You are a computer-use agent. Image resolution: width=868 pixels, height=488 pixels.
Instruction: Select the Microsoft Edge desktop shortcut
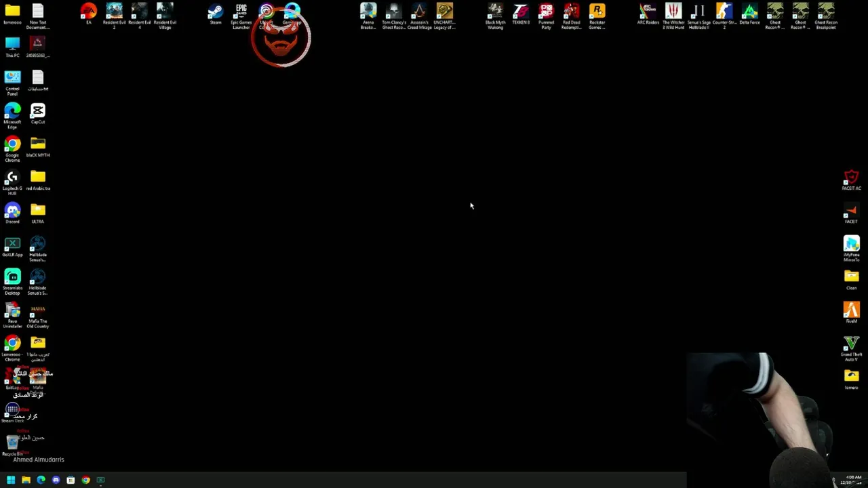click(x=12, y=115)
